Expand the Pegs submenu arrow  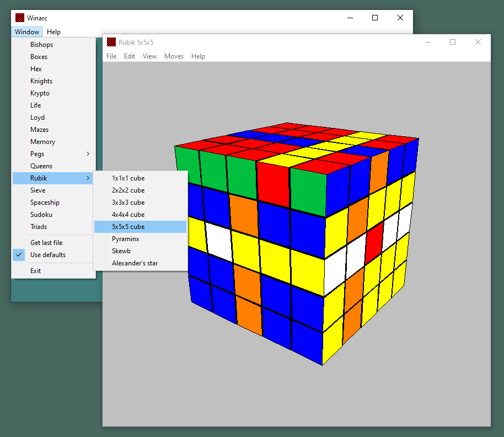(88, 154)
